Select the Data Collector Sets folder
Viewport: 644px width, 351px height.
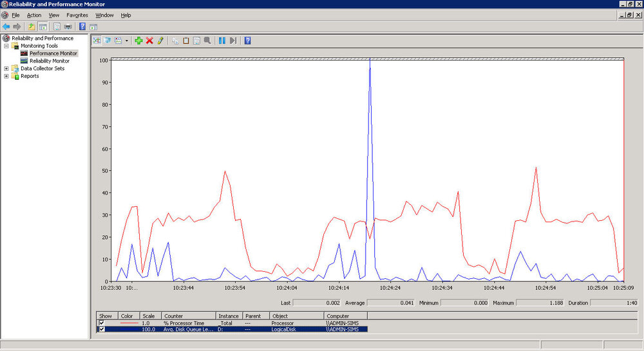coord(43,68)
